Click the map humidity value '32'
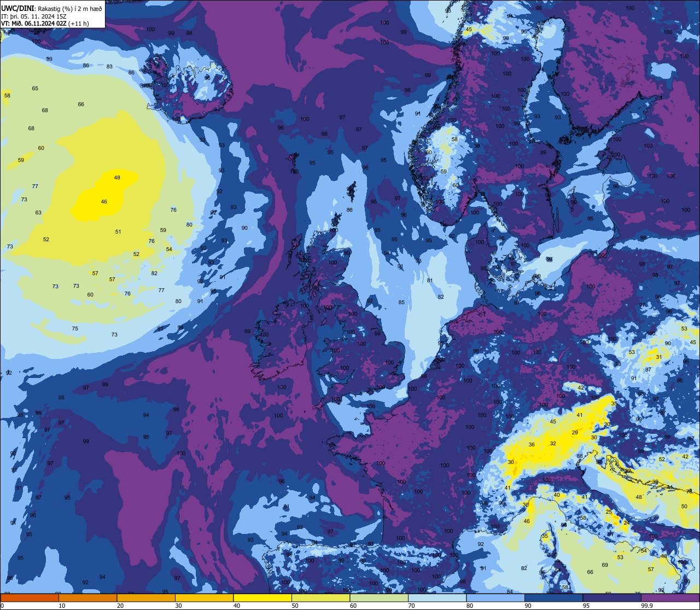Screen dimensions: 700x610 tap(553, 444)
